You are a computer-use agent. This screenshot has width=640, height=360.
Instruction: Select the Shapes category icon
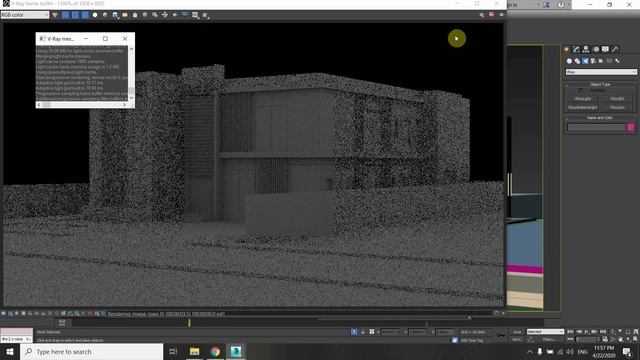click(577, 61)
